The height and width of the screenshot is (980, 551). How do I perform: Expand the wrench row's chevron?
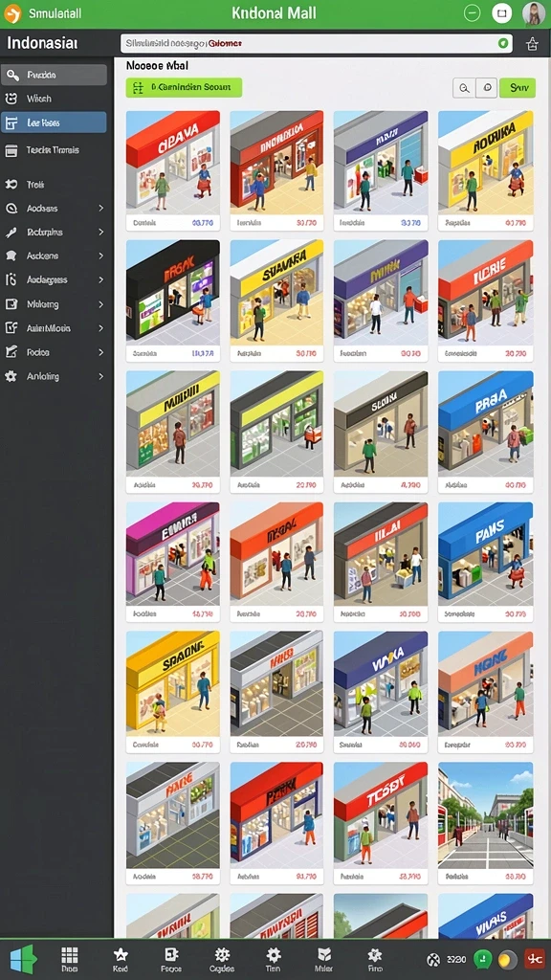[x=101, y=232]
